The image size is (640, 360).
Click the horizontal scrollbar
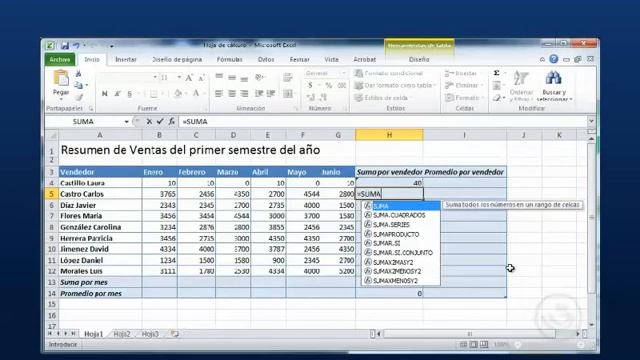[x=469, y=334]
